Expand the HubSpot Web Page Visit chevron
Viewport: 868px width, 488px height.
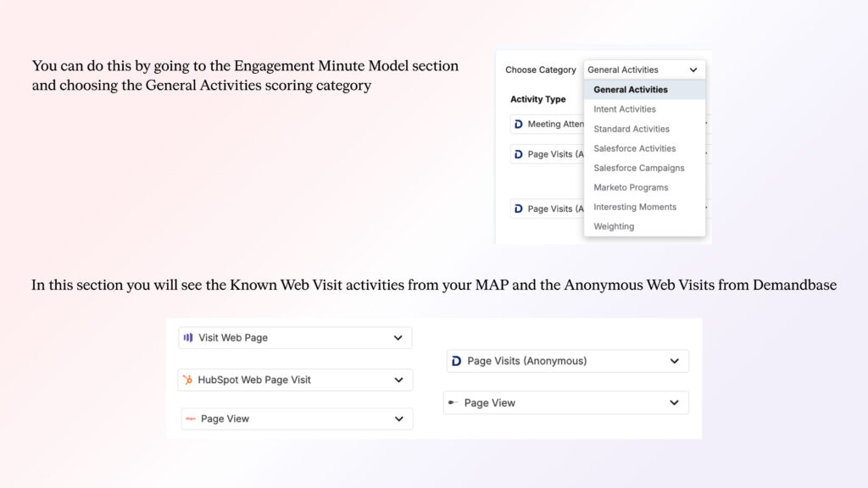398,380
